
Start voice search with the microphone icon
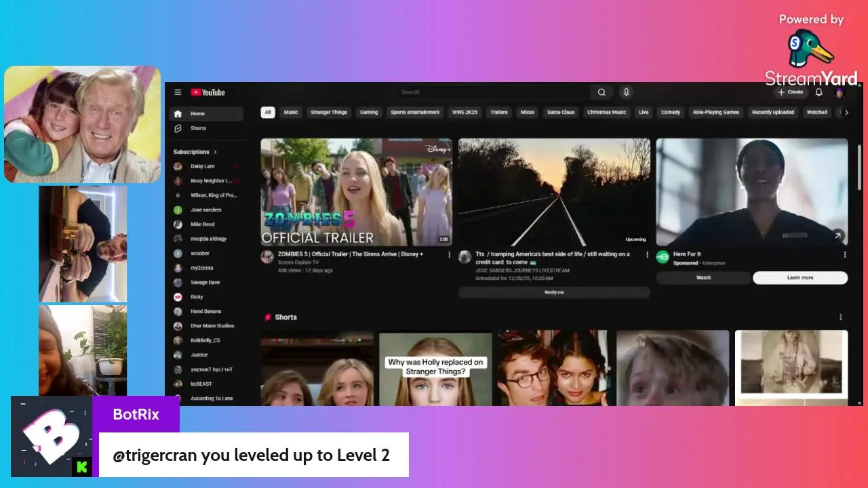(626, 92)
